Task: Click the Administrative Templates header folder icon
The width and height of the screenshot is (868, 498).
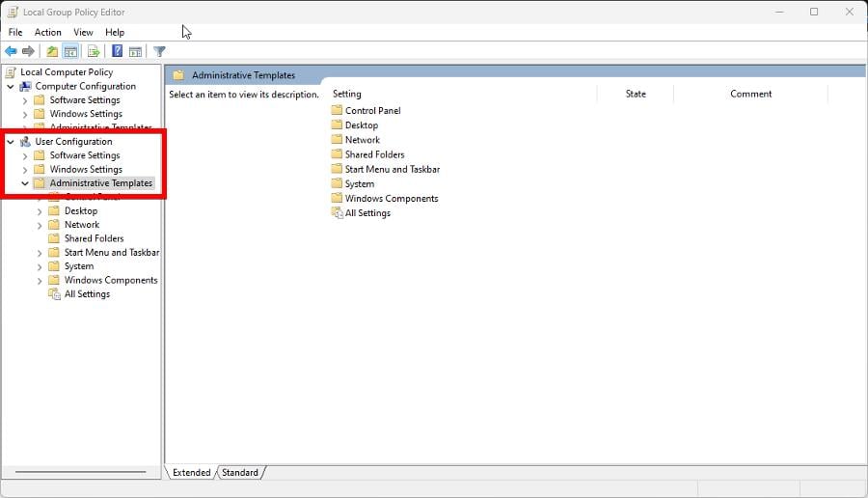Action: [178, 74]
